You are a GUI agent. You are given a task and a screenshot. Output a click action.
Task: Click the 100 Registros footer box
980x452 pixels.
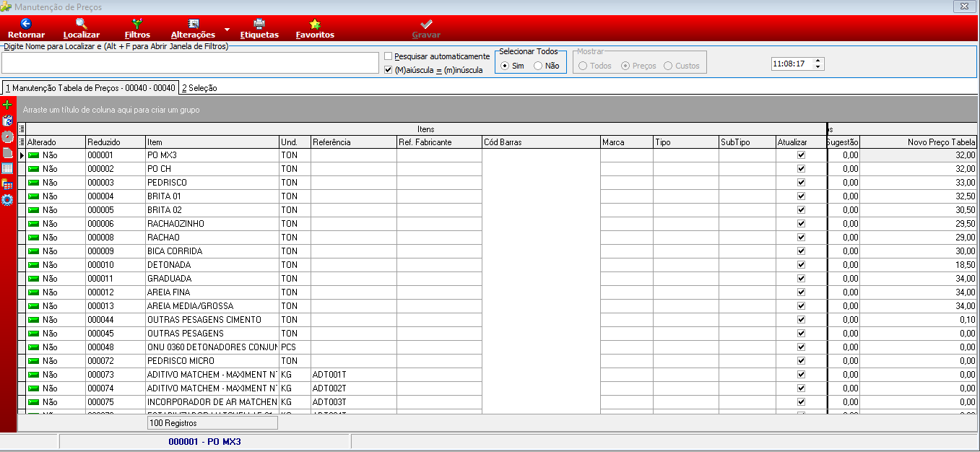[212, 423]
